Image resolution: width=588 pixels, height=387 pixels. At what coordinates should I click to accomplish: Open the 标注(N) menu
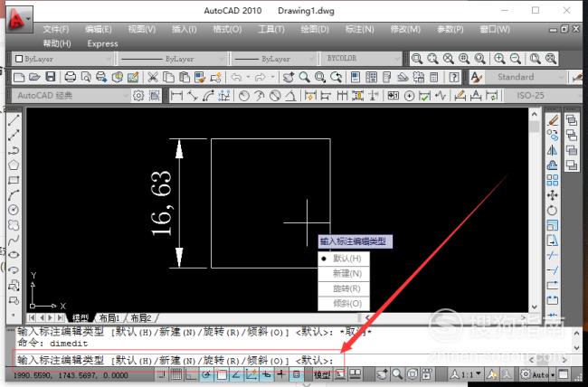click(360, 30)
